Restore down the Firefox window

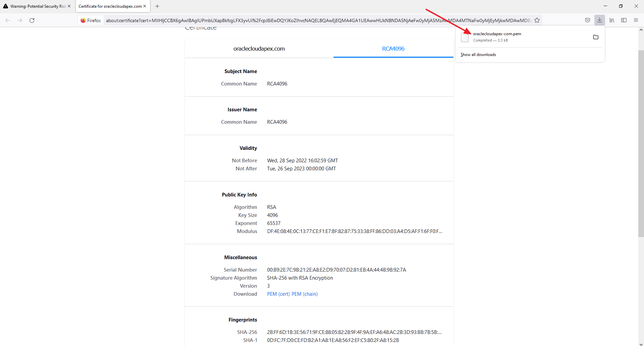coord(621,6)
